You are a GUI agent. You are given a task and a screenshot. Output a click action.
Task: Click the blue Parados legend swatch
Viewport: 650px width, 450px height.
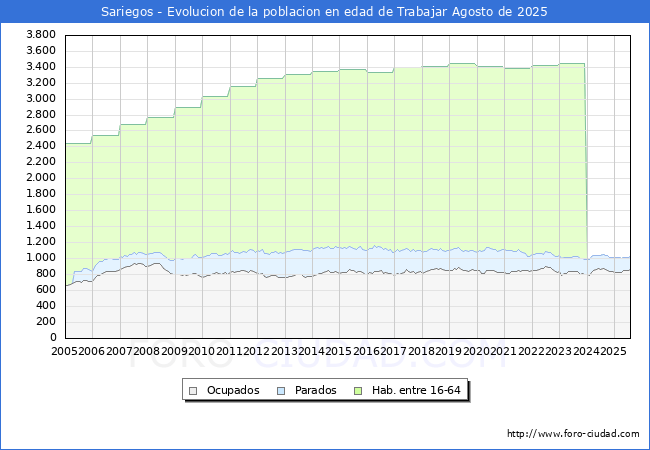(x=282, y=390)
